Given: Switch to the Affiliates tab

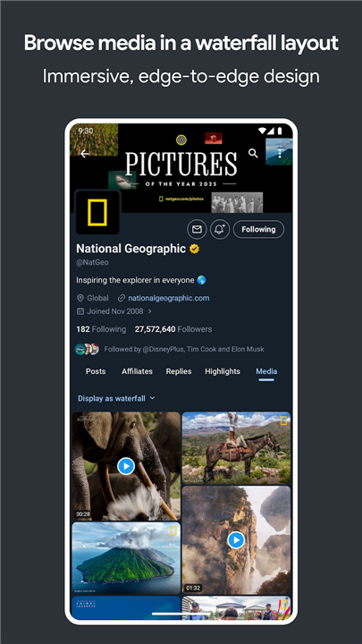Looking at the screenshot, I should point(137,371).
